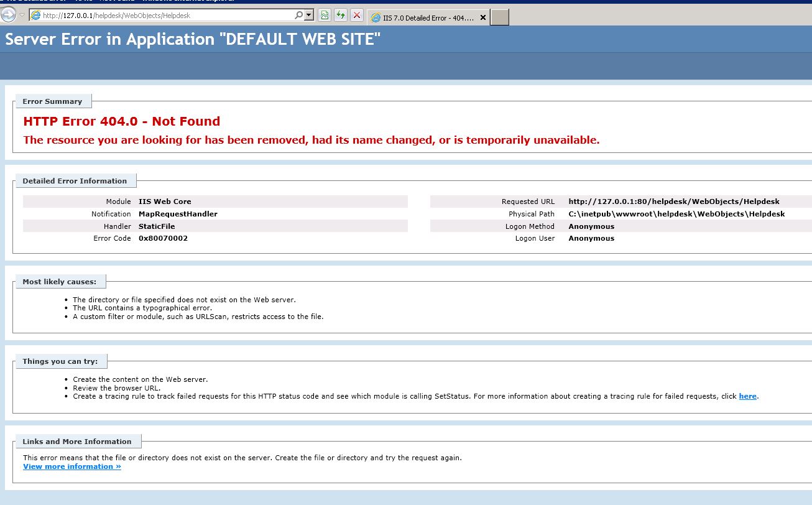
Task: Click the Logon User 'Anonymous' value
Action: coord(591,238)
